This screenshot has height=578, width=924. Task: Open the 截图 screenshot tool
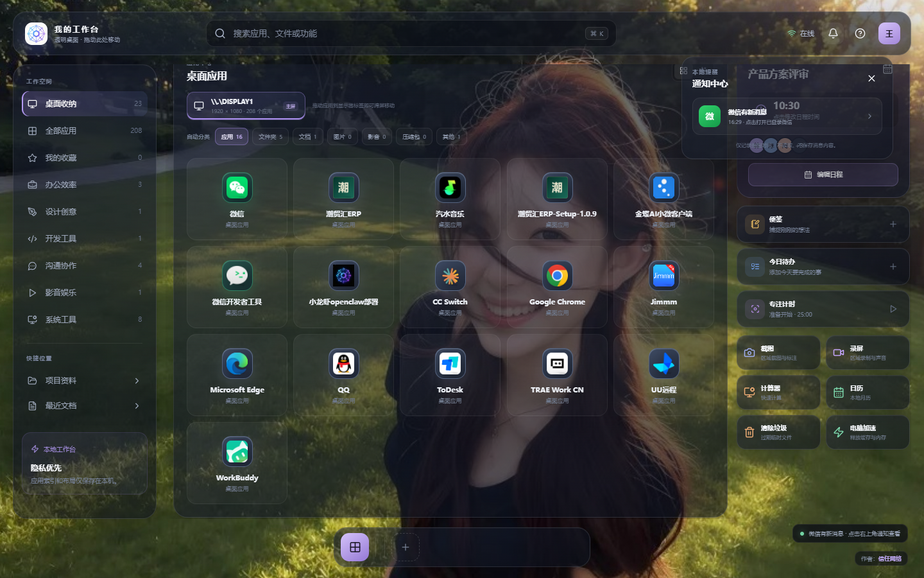778,353
